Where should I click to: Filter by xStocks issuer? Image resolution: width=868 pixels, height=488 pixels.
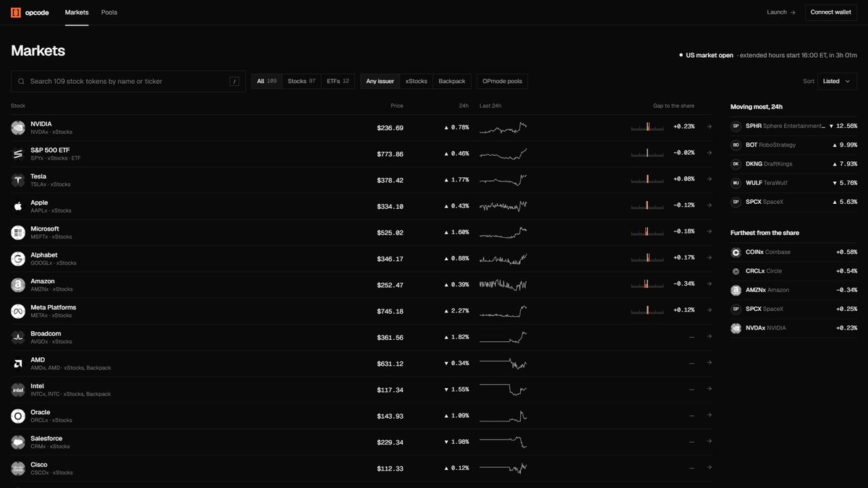(x=416, y=82)
